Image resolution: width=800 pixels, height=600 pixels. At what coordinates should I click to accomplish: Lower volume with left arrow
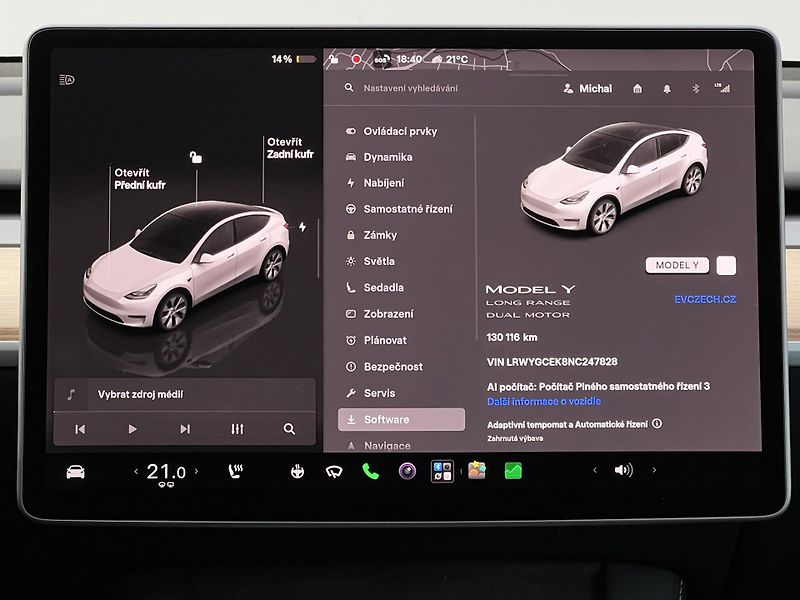[x=595, y=470]
